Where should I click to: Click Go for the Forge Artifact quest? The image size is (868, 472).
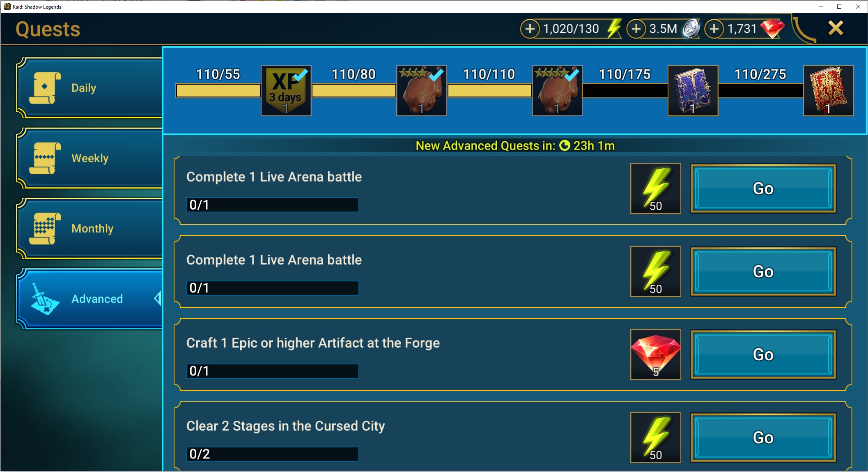click(x=763, y=355)
